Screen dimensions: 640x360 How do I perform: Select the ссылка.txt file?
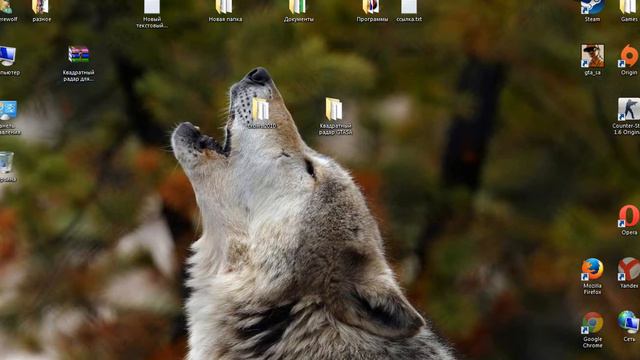tap(409, 11)
